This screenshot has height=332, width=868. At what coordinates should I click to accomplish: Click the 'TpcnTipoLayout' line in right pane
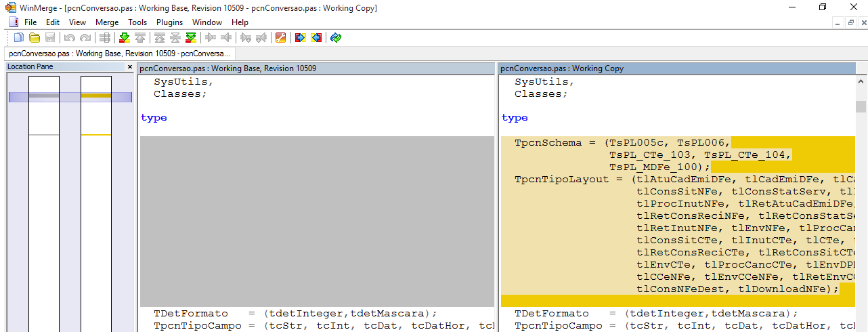pos(684,179)
